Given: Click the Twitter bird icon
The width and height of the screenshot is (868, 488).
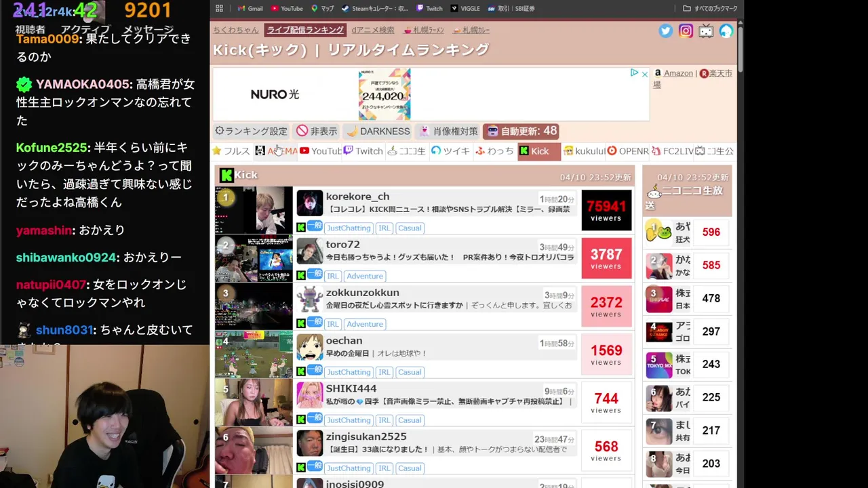Looking at the screenshot, I should coord(666,31).
